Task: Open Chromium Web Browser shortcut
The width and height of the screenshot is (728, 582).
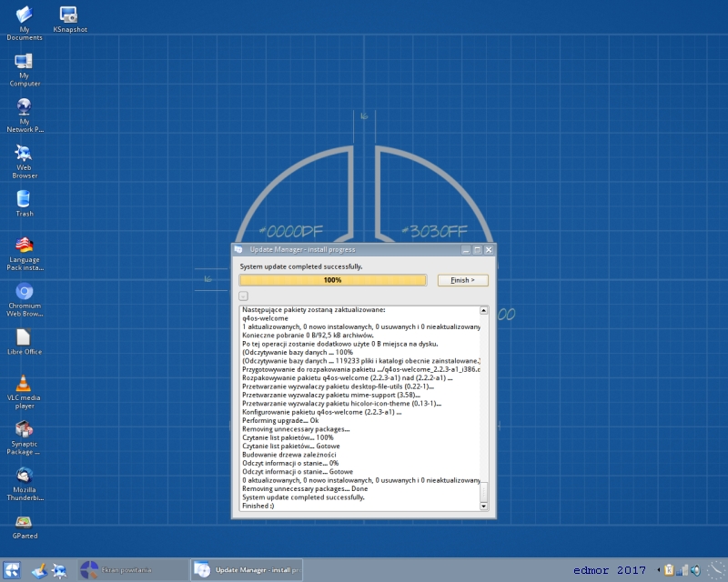Action: tap(25, 300)
